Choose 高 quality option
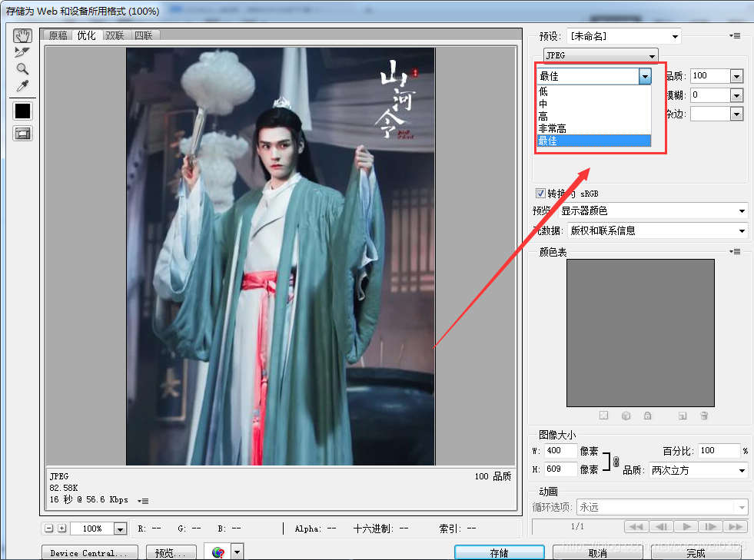 594,116
